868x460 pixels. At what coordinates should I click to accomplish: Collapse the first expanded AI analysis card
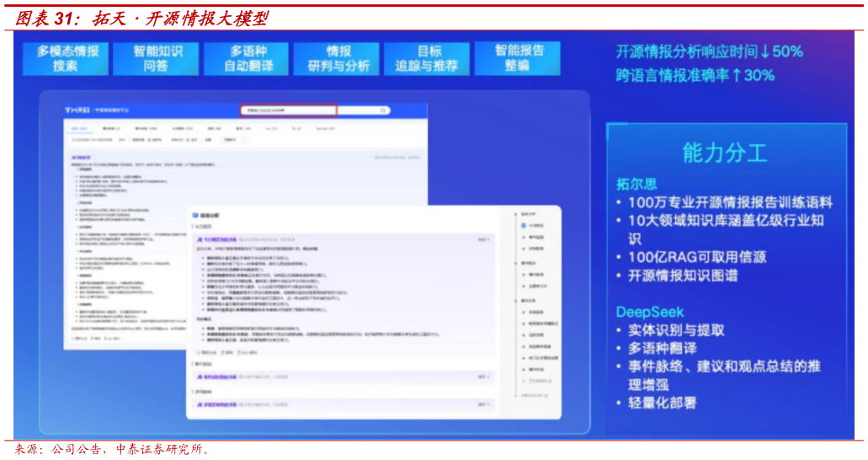click(x=484, y=240)
